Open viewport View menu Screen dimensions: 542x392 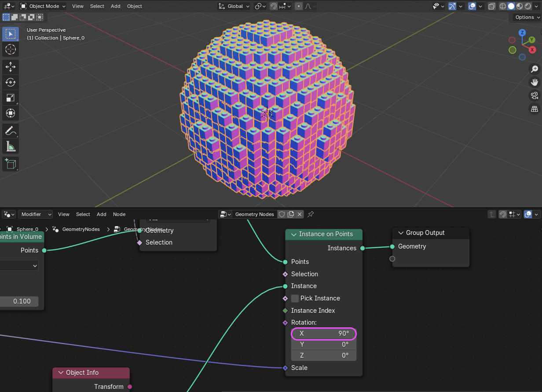point(78,6)
